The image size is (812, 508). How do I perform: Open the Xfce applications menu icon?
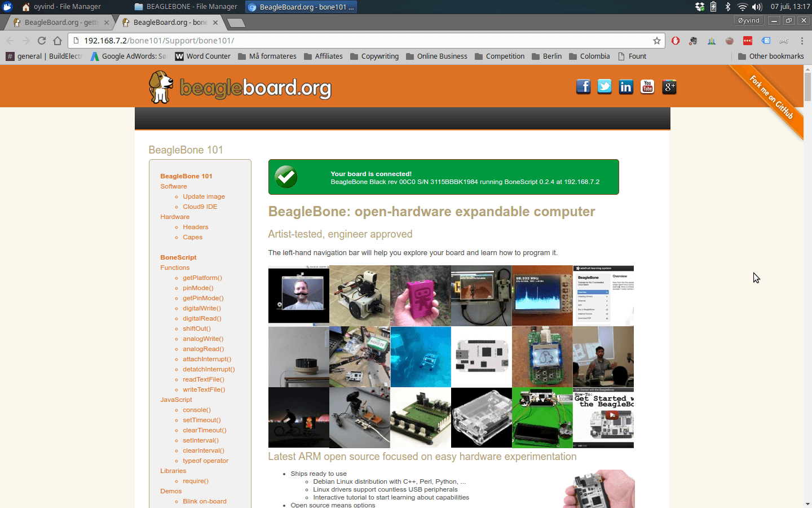click(x=7, y=7)
